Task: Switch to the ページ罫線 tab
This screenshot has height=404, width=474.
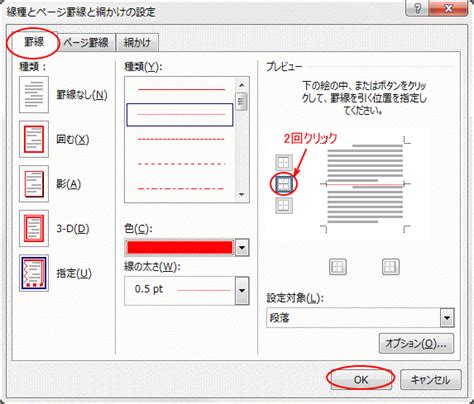Action: click(86, 43)
